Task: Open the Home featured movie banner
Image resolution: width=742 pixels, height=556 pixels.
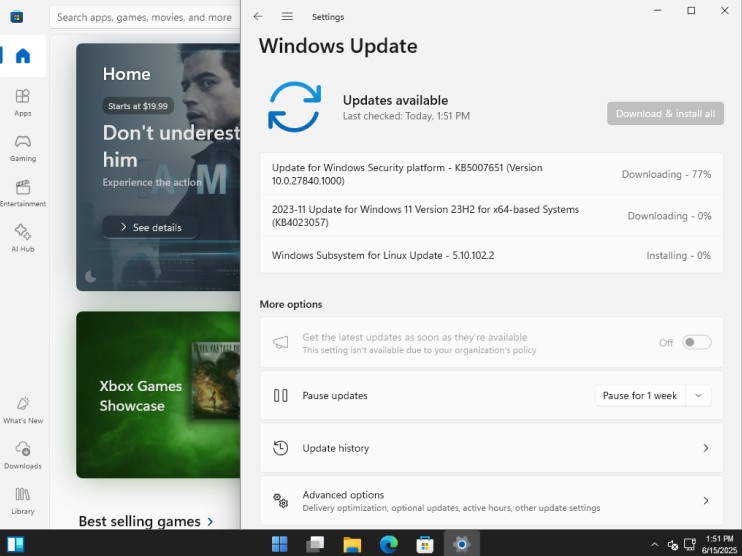Action: coord(158,167)
